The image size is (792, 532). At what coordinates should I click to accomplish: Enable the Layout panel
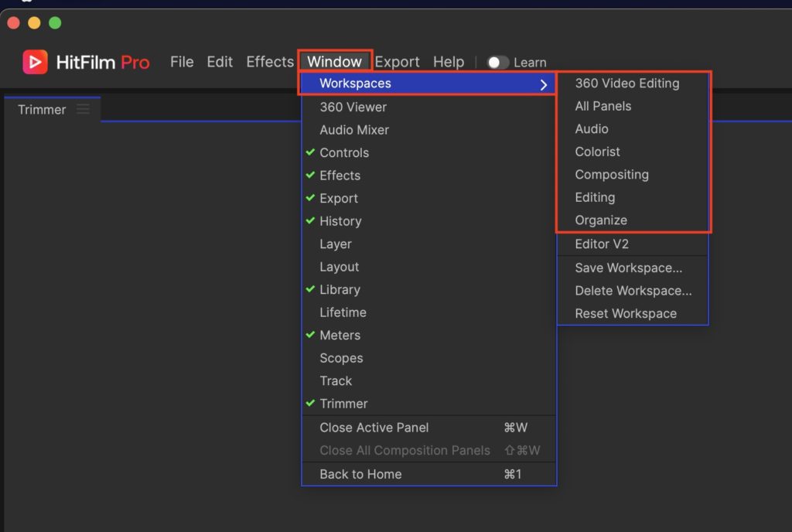[428, 267]
